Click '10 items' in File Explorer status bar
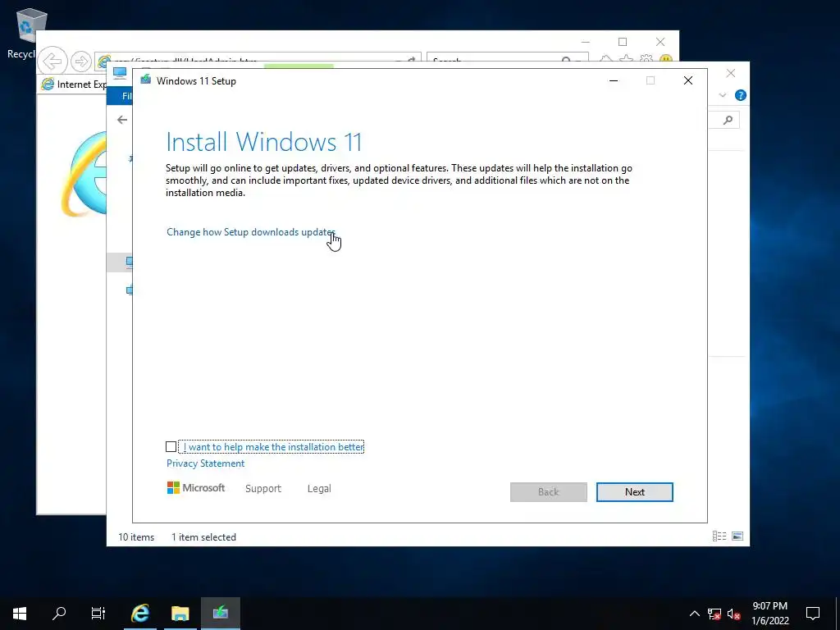This screenshot has width=840, height=630. 136,536
